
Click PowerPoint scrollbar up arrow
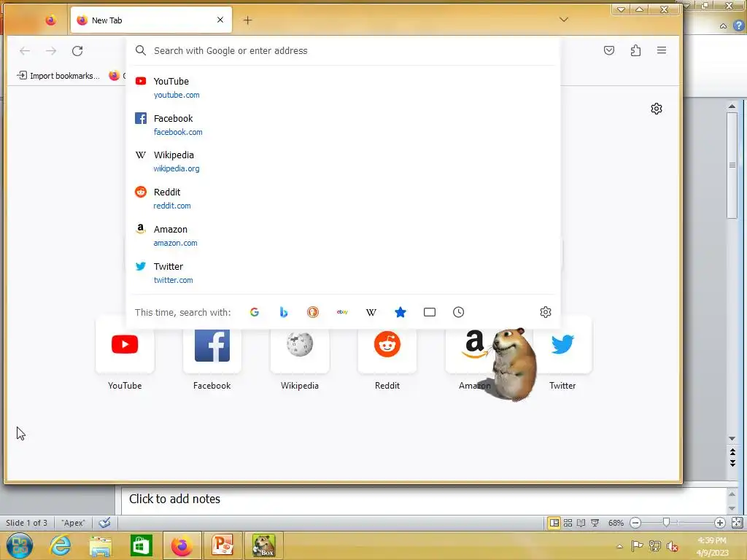point(732,106)
